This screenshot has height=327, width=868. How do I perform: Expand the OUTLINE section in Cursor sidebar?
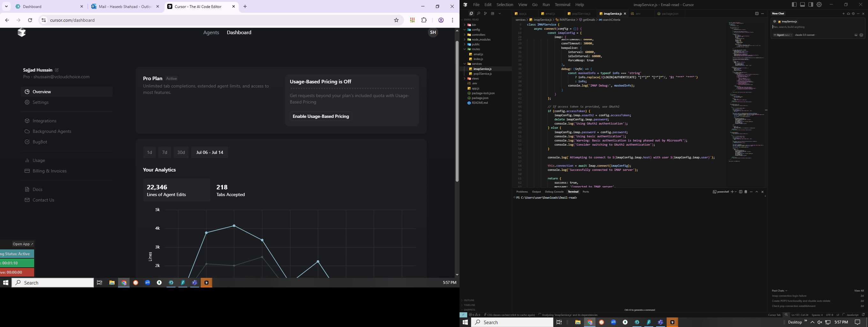click(486, 300)
